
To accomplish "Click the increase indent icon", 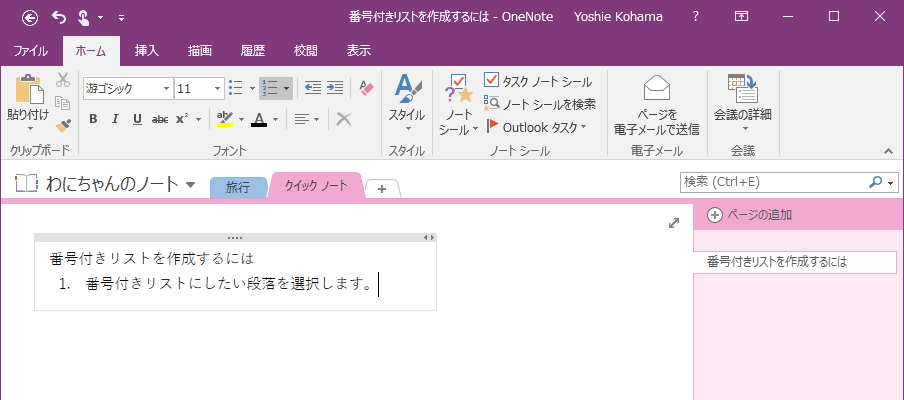I will (x=335, y=88).
